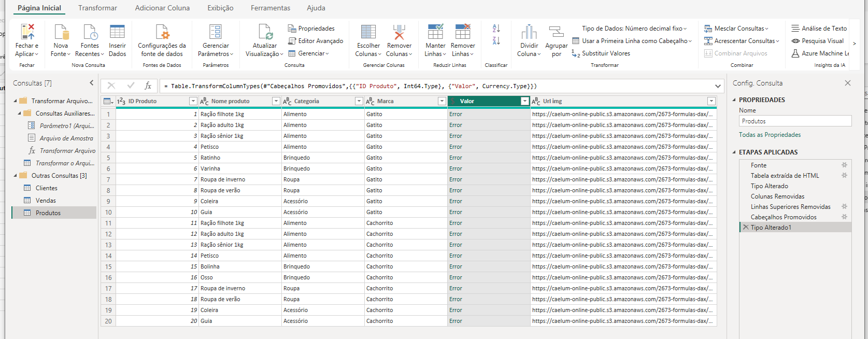The height and width of the screenshot is (339, 868).
Task: Sort descending with the Z-A icon
Action: tap(496, 41)
